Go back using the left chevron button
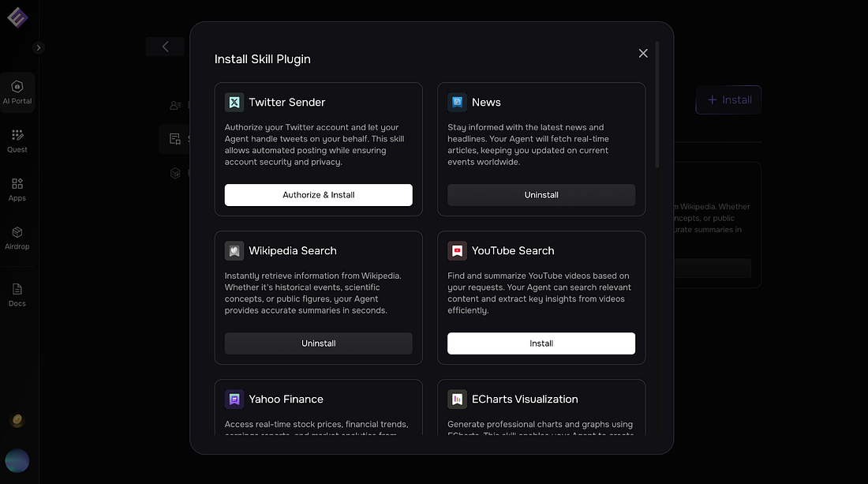This screenshot has height=484, width=868. (165, 47)
